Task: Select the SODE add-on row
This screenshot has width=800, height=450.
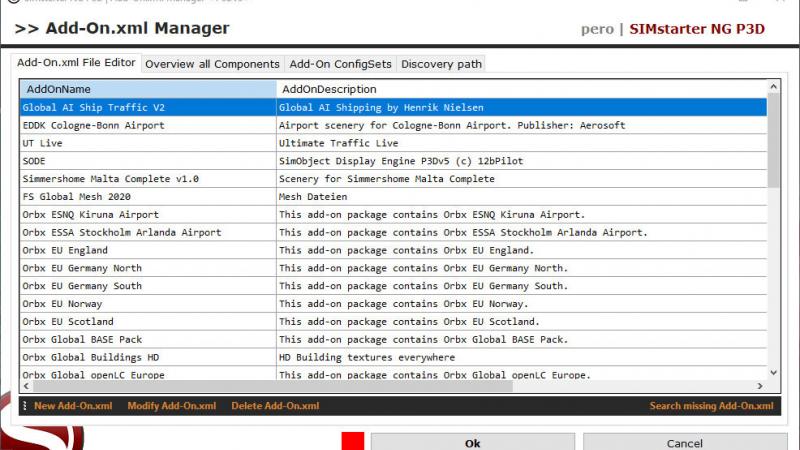Action: point(393,161)
